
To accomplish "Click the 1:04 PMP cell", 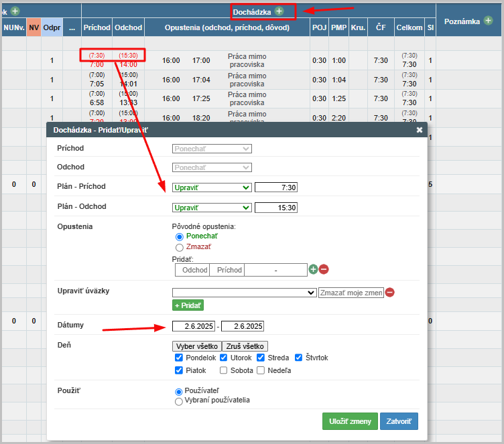I will (x=338, y=80).
